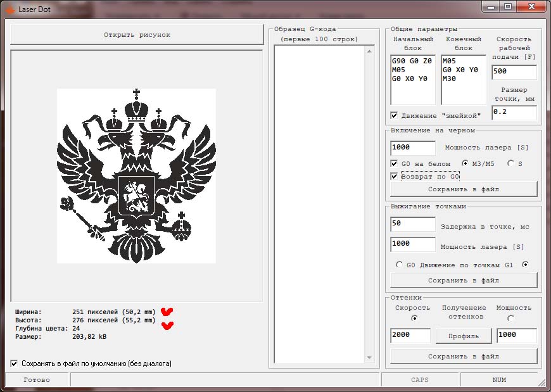
Task: Toggle 'Возврат по G0' checkbox
Action: coord(395,176)
